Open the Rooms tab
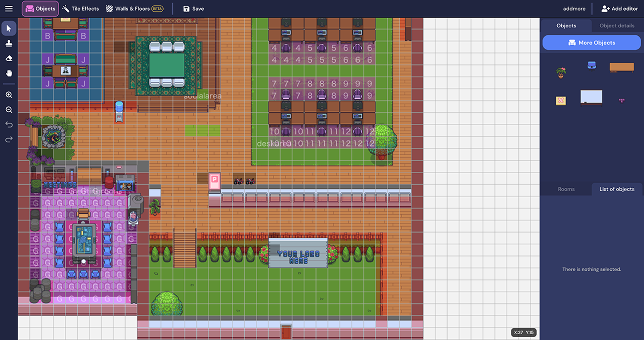 pos(566,189)
